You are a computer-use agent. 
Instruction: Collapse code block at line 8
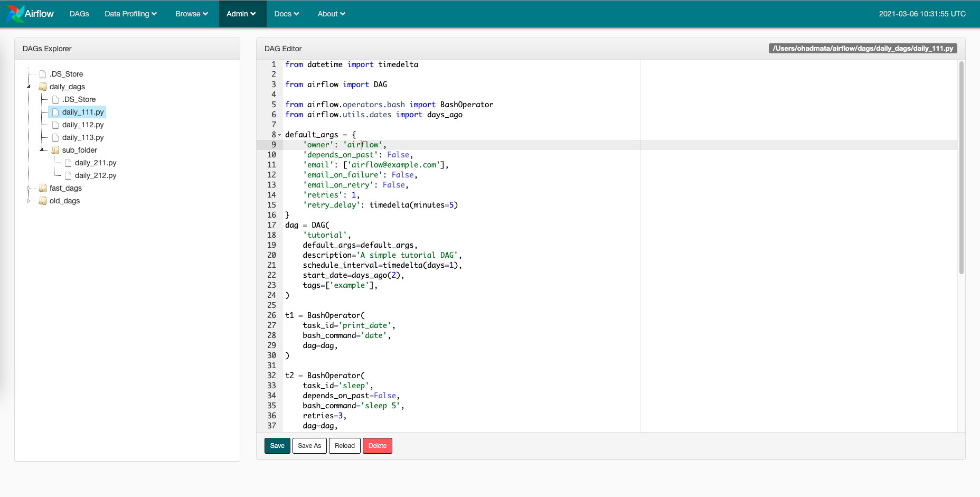coord(280,135)
